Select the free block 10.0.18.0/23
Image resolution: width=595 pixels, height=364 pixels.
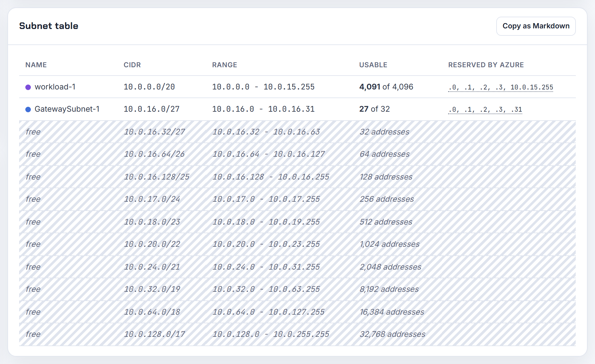click(152, 222)
